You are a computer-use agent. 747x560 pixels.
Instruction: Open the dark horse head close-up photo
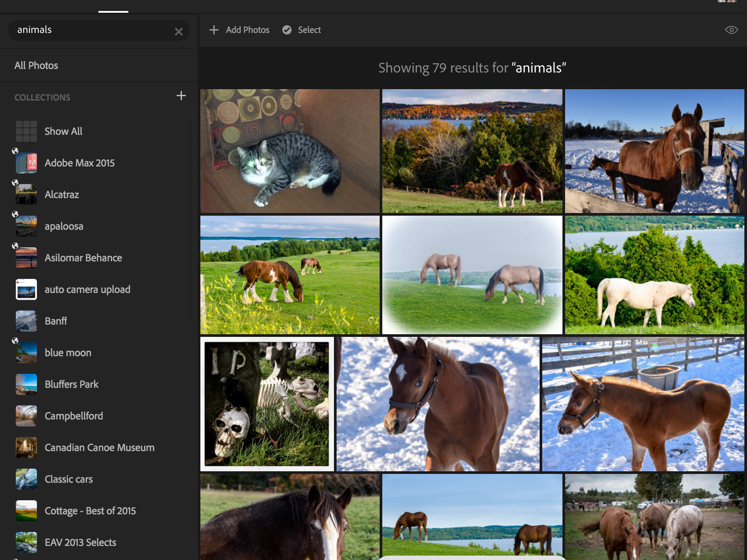point(290,517)
